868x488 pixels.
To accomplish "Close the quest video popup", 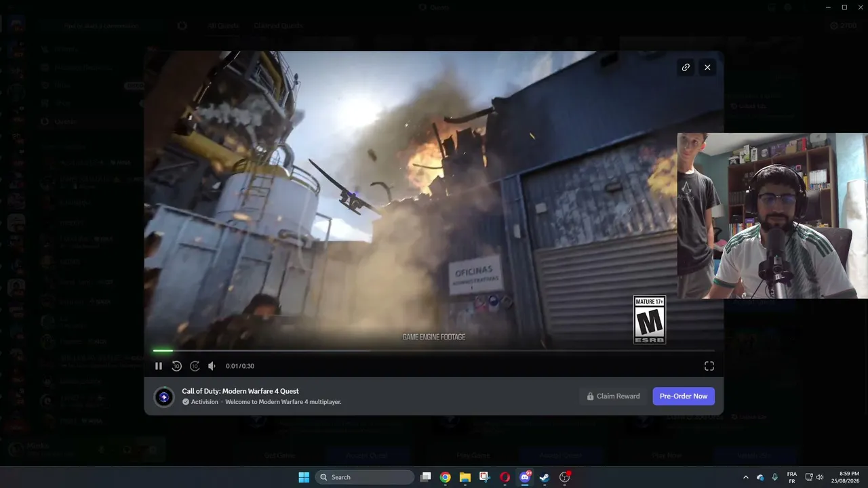I will pos(707,67).
